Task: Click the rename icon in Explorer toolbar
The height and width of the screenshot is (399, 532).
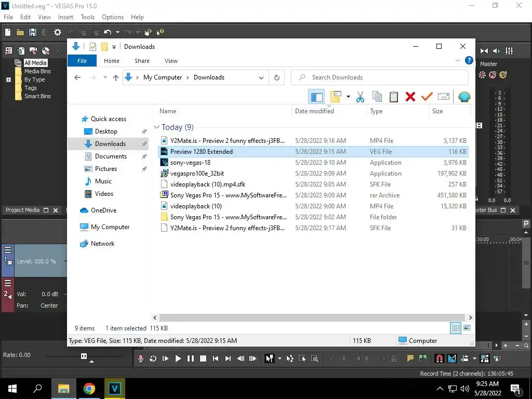Action: (x=444, y=97)
